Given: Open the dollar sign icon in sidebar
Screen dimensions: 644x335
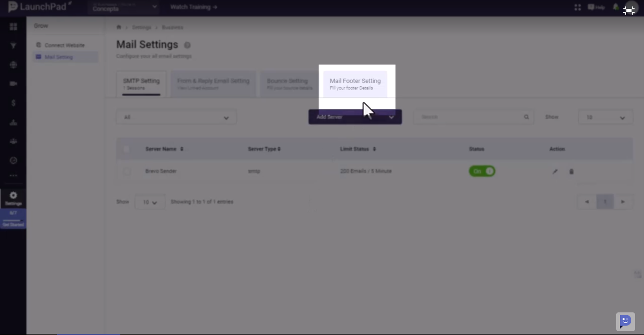Looking at the screenshot, I should pyautogui.click(x=13, y=103).
